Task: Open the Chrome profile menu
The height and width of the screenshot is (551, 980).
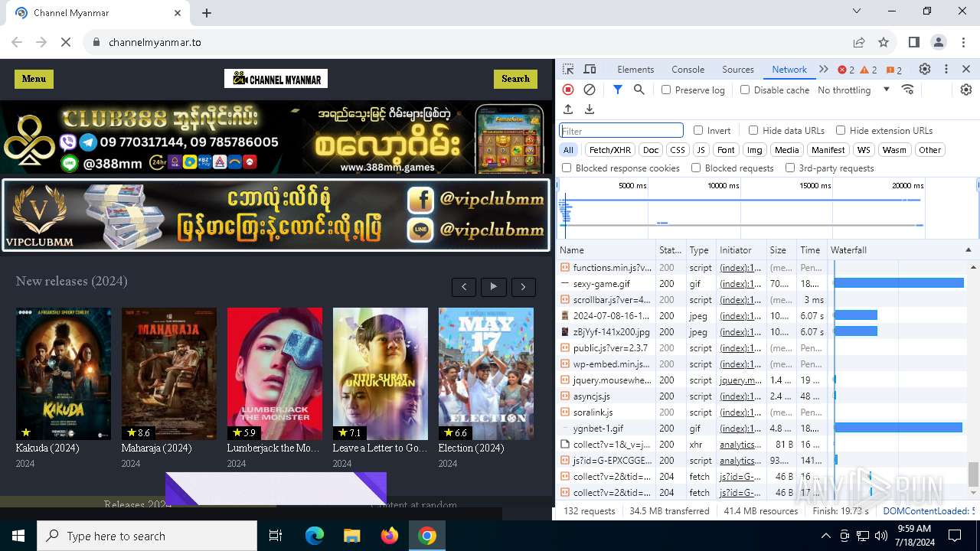Action: click(x=939, y=42)
